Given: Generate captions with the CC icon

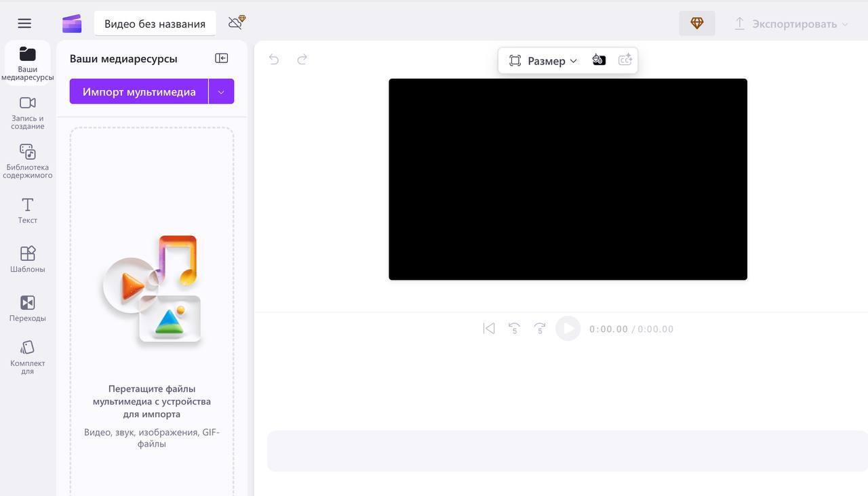Looking at the screenshot, I should pos(625,60).
